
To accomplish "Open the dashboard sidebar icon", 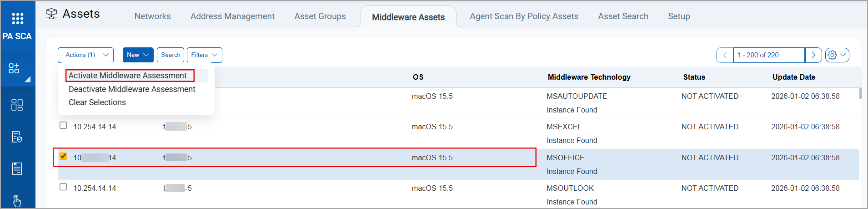I will pyautogui.click(x=17, y=105).
